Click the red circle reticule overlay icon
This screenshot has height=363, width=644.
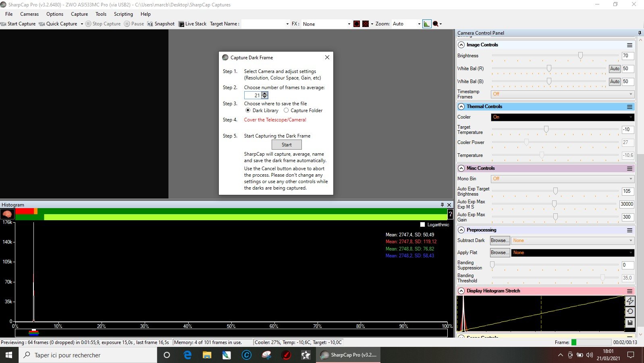coord(357,24)
